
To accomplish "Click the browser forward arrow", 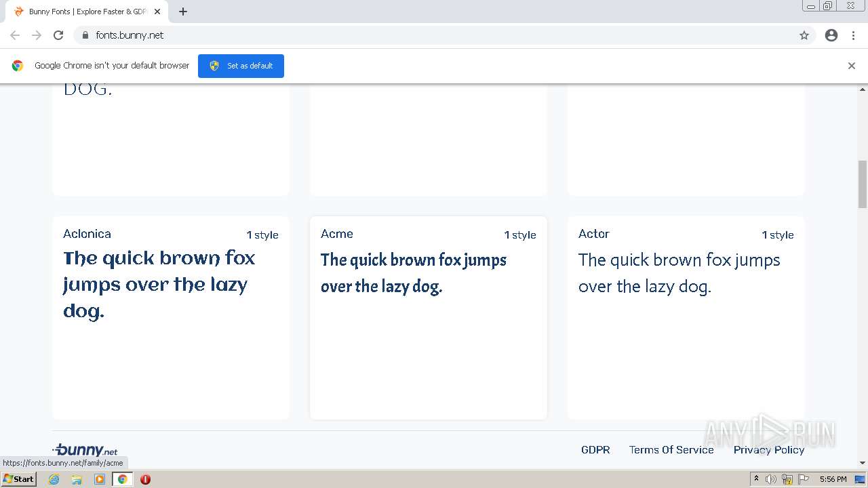I will coord(37,35).
